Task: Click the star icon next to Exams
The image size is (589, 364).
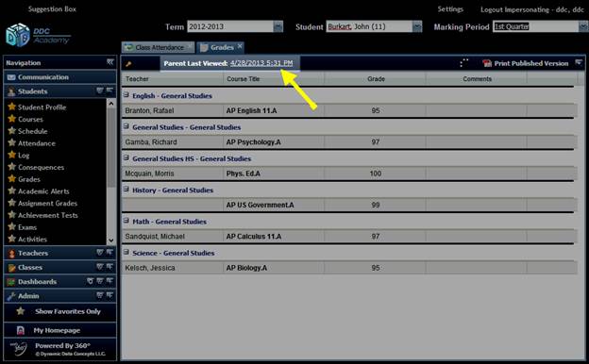Action: [12, 227]
